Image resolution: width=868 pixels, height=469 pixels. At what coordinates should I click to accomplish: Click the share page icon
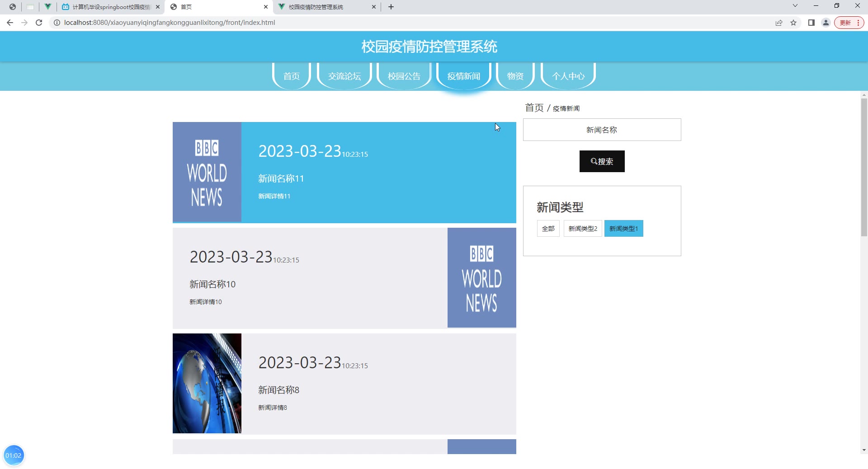coord(779,23)
